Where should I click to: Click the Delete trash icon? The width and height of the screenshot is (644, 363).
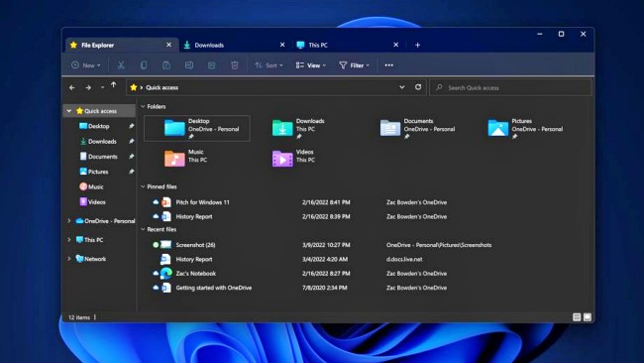click(235, 64)
